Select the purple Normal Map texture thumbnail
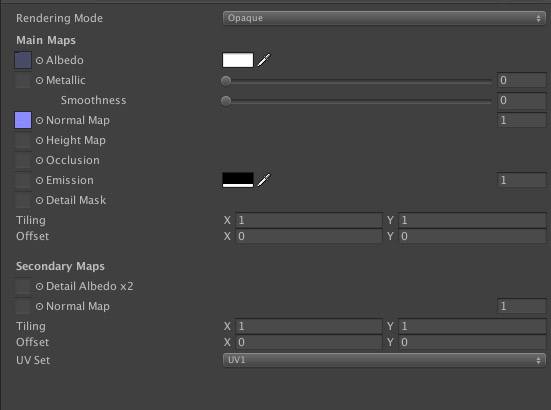This screenshot has height=410, width=551. click(x=23, y=120)
